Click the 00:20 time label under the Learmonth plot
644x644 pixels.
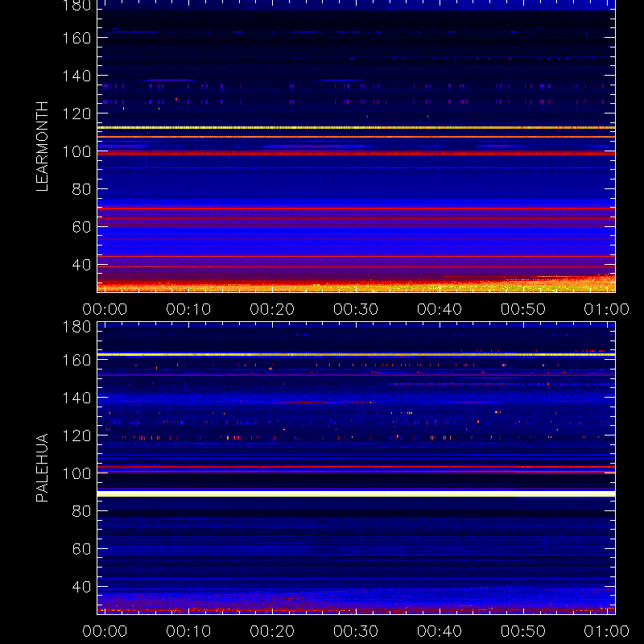[x=272, y=309]
